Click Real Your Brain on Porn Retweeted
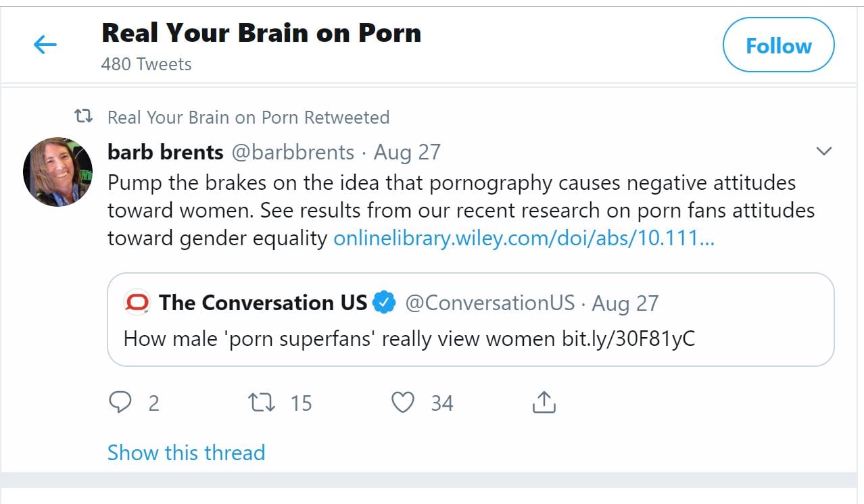This screenshot has width=864, height=504. (x=248, y=118)
